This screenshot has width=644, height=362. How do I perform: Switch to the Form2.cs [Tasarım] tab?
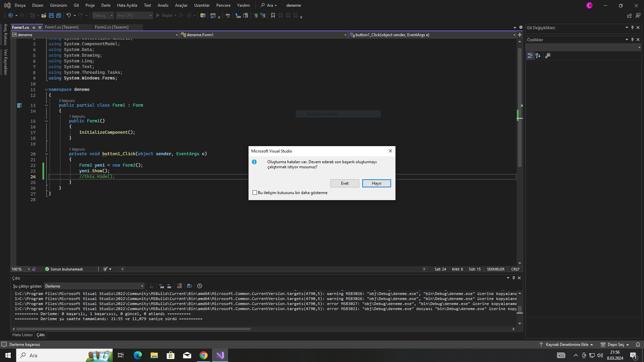112,27
